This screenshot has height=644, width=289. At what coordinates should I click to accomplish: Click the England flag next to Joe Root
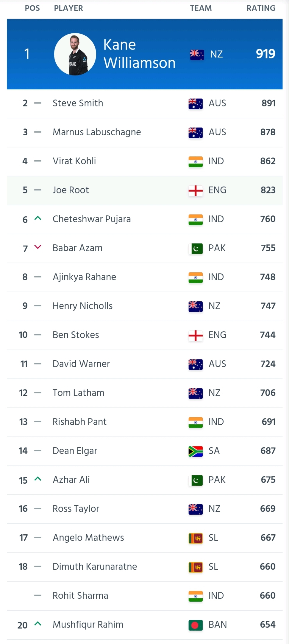[196, 190]
